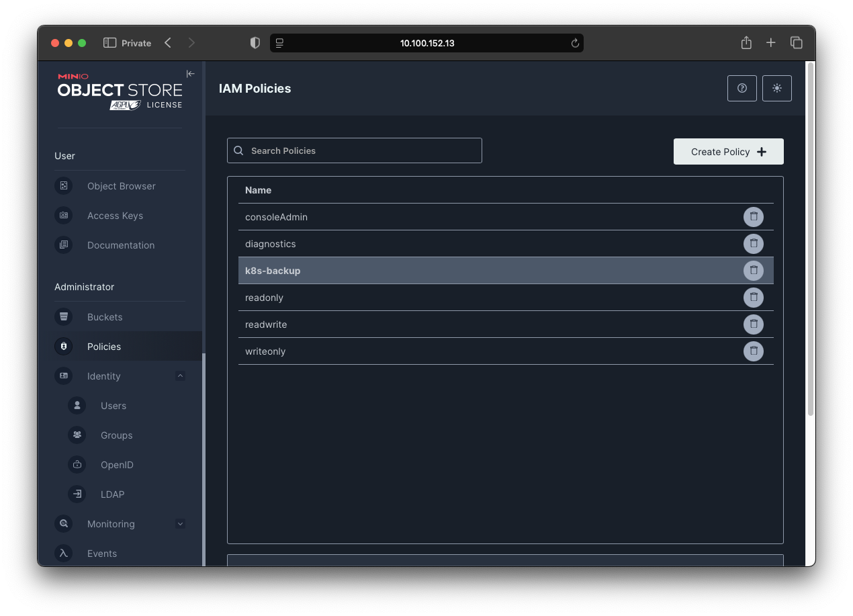Collapse the sidebar with the arrow at top
This screenshot has height=616, width=853.
coord(190,73)
